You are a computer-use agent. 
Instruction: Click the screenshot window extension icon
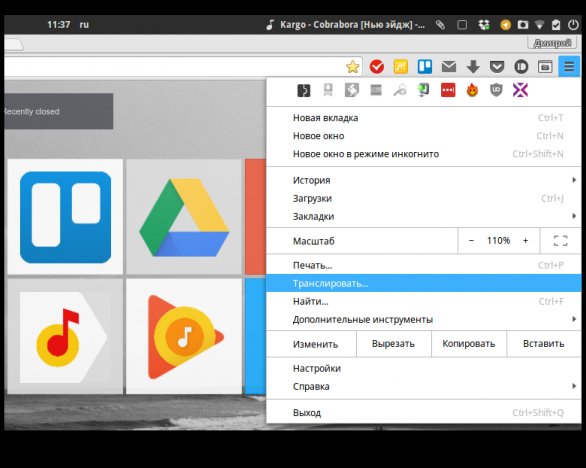pyautogui.click(x=545, y=67)
